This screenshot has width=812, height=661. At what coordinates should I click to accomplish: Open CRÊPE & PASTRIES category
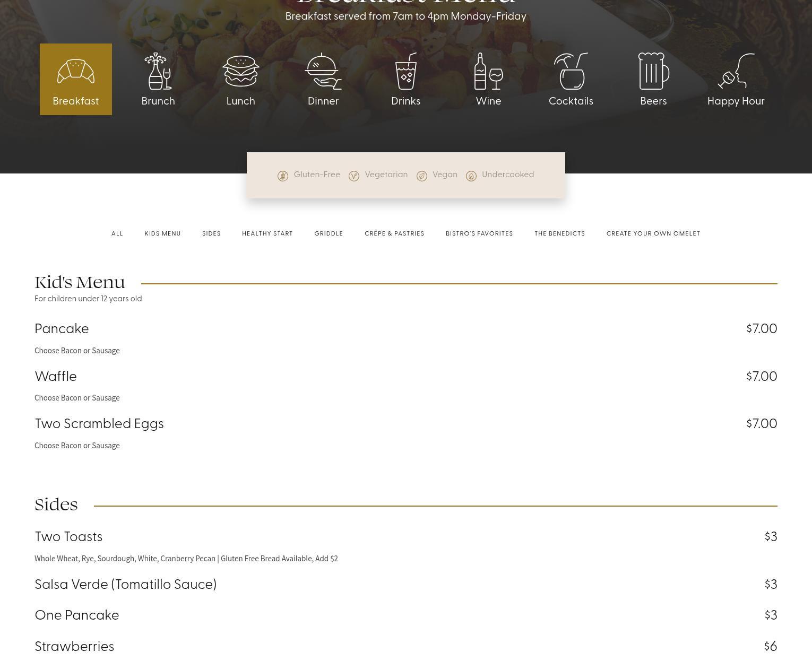click(394, 233)
